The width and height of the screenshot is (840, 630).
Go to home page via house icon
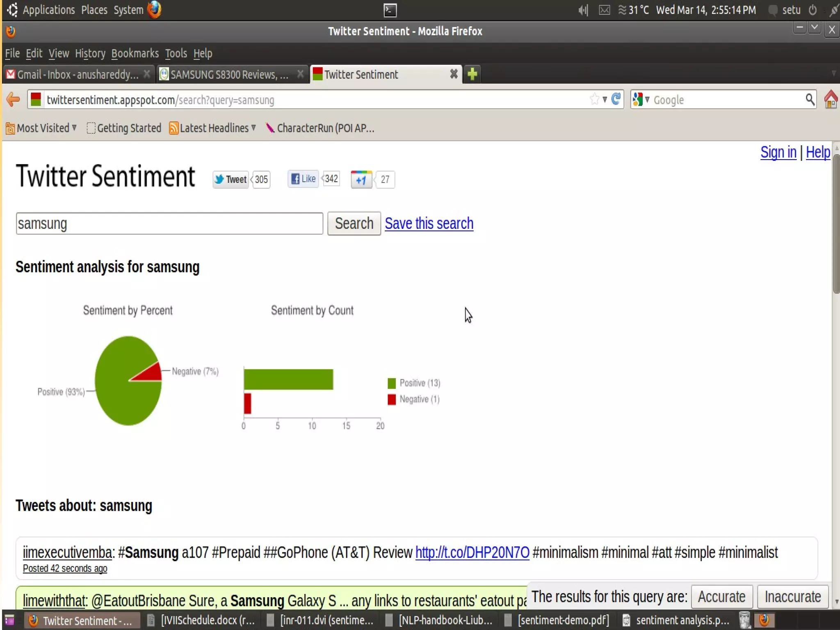[x=831, y=99]
